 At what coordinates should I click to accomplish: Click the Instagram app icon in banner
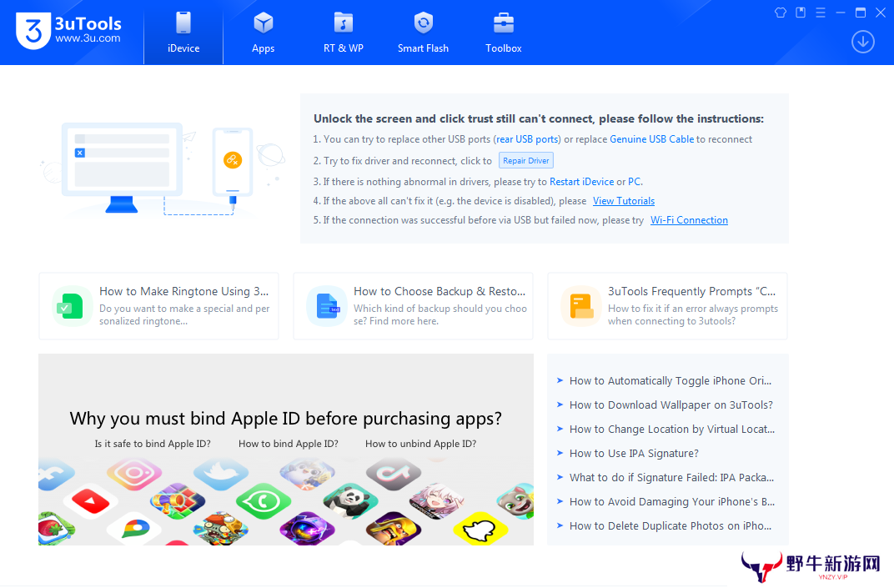pyautogui.click(x=134, y=474)
